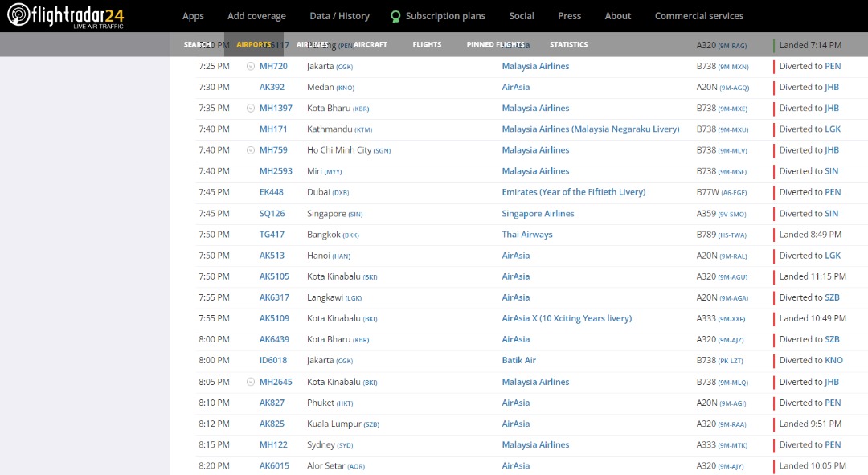Click the Subscription plans ribbon icon

pyautogui.click(x=395, y=17)
